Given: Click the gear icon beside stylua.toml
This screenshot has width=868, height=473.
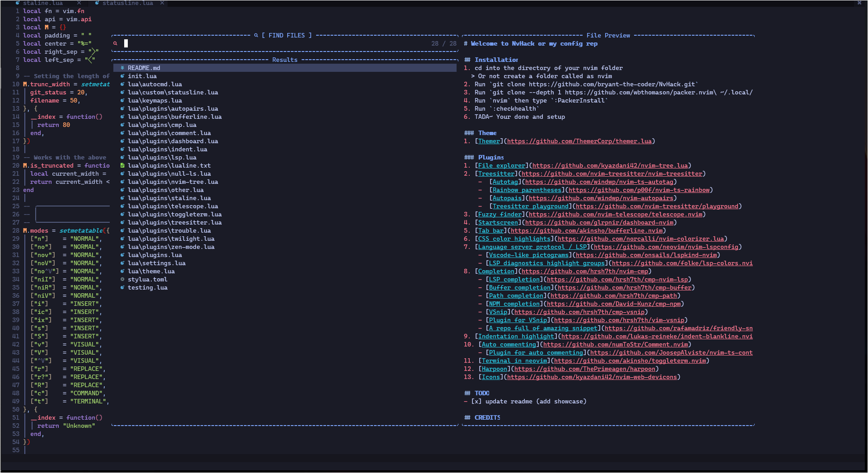Looking at the screenshot, I should (122, 279).
